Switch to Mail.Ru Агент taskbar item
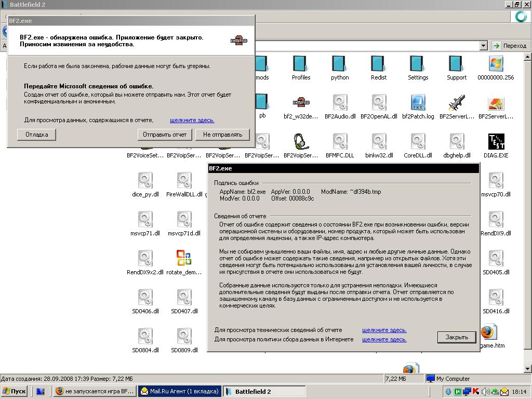The height and width of the screenshot is (399, 532). tap(179, 391)
